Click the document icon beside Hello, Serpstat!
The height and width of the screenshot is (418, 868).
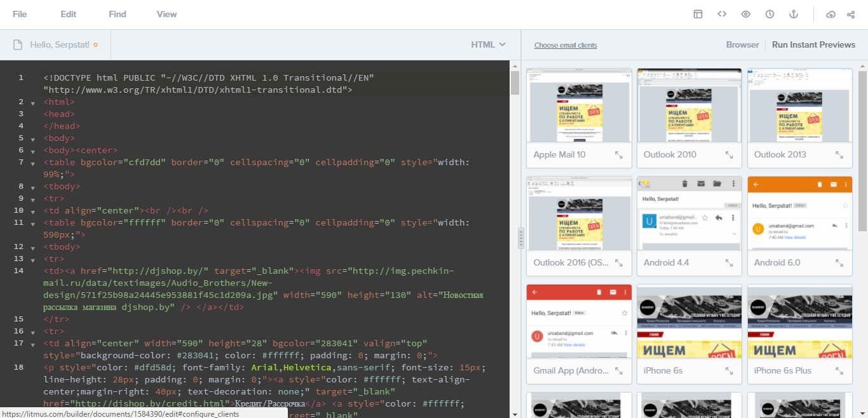[x=18, y=45]
